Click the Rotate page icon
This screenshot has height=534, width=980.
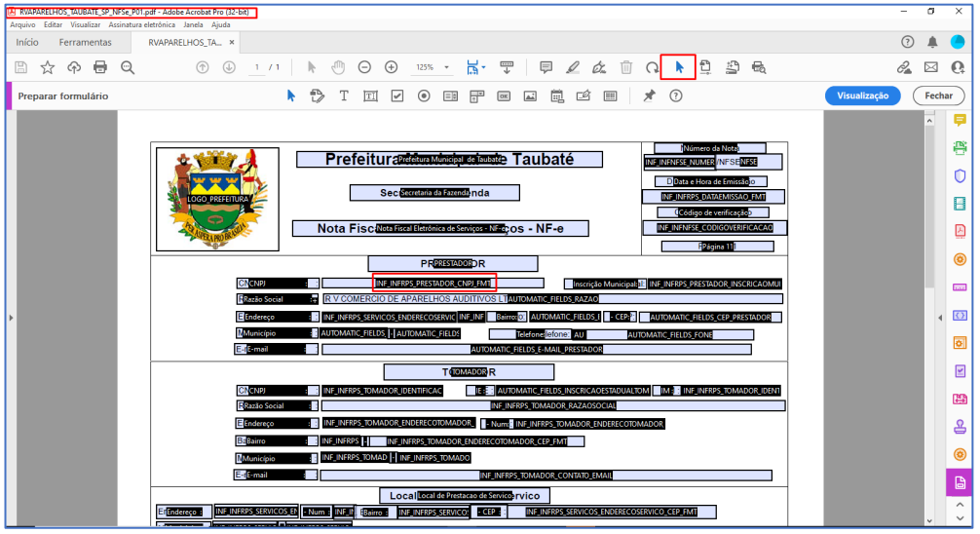(x=653, y=67)
